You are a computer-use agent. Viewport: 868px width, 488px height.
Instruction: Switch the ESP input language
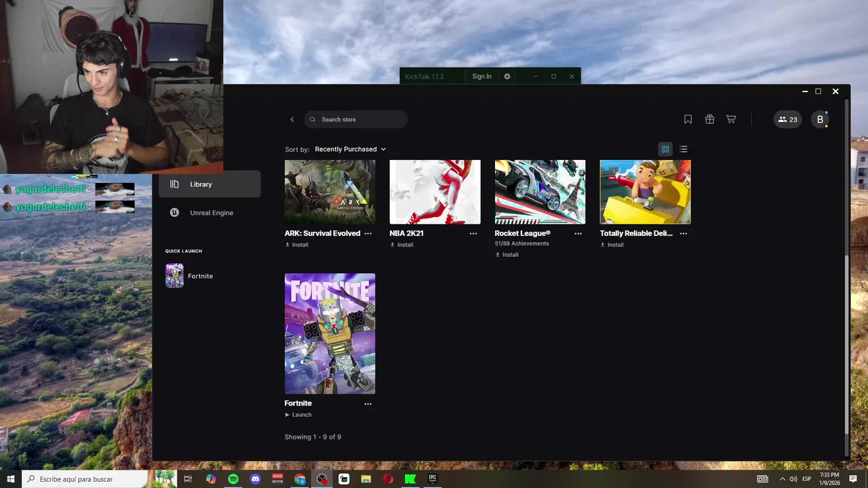(806, 479)
